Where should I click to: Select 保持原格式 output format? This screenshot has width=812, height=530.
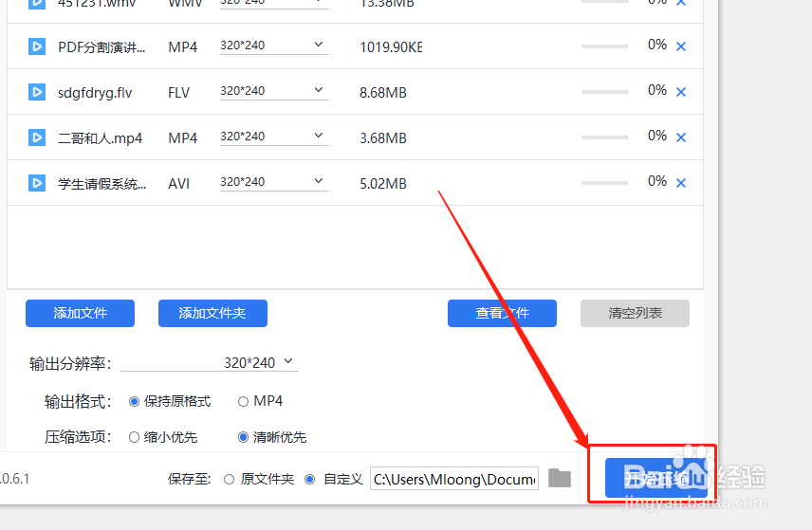pyautogui.click(x=170, y=402)
